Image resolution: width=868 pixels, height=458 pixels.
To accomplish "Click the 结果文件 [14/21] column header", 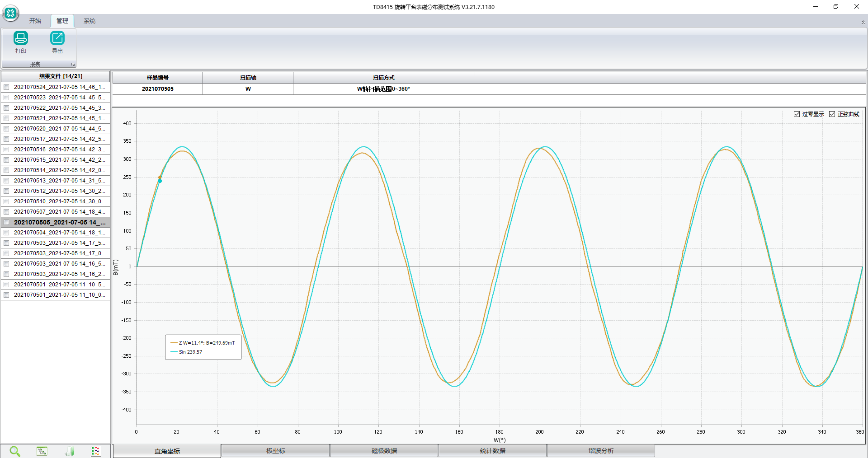I will point(61,76).
